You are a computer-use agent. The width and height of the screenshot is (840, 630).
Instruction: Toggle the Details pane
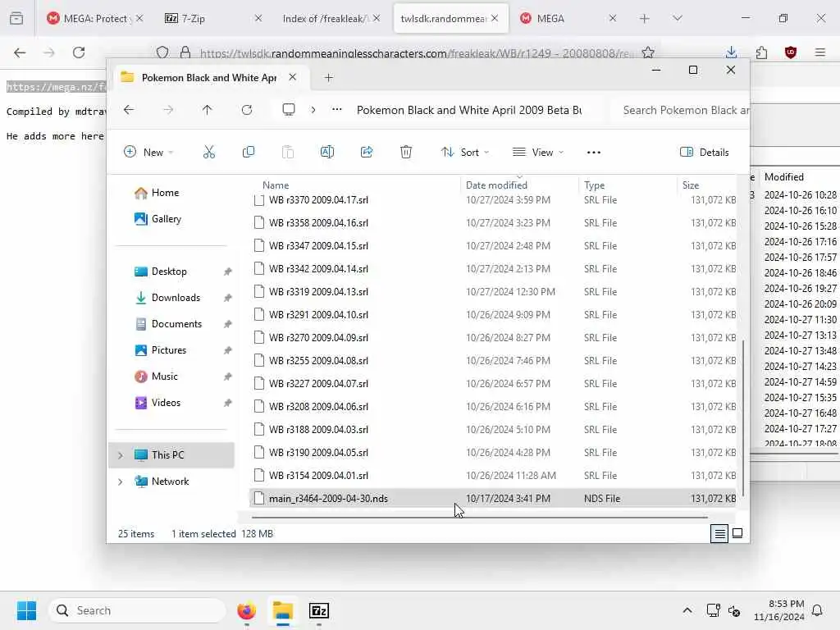click(705, 152)
